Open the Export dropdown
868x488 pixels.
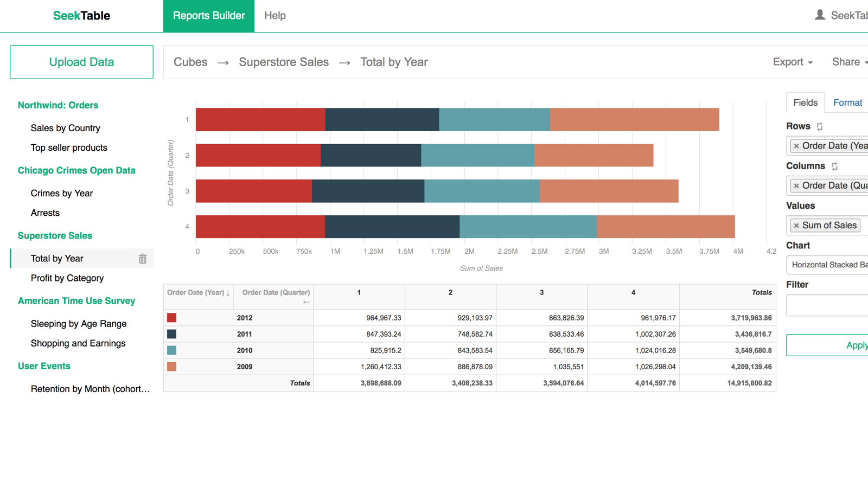point(793,62)
